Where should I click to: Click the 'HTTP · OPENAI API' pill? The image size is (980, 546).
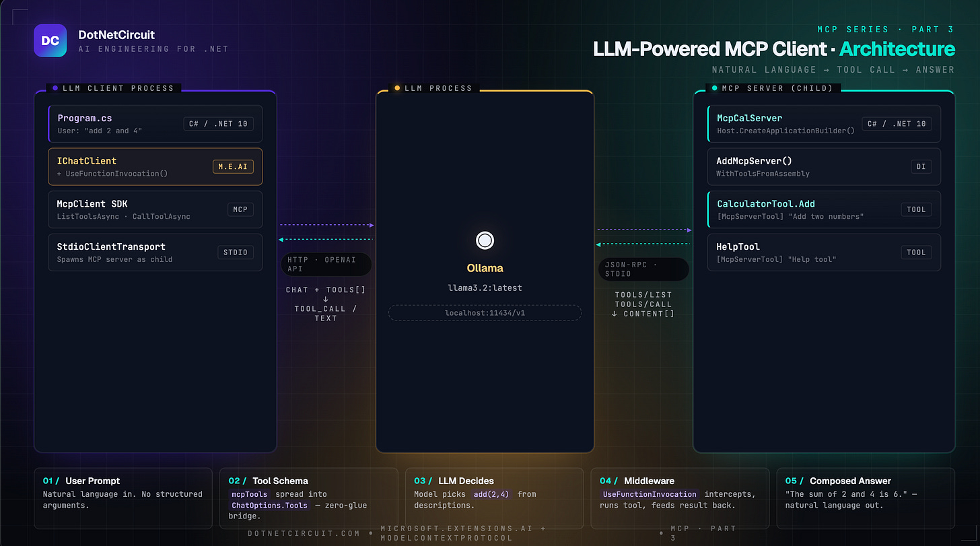tap(326, 264)
